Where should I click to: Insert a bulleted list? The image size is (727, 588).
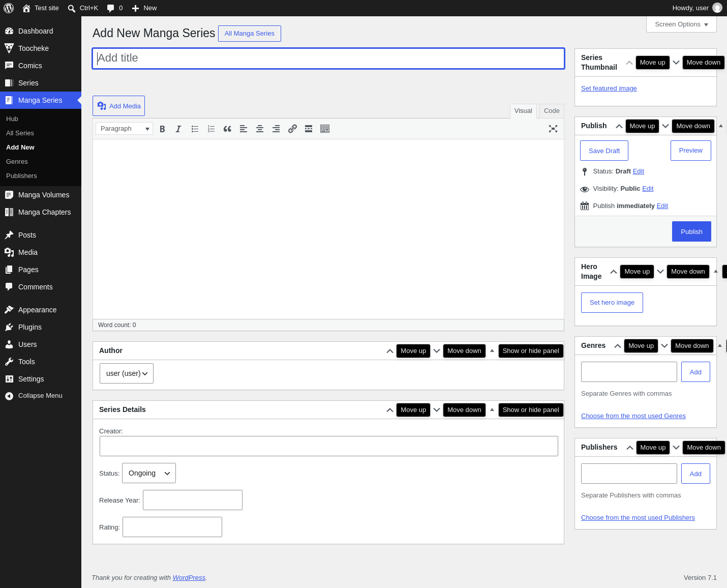(x=195, y=129)
